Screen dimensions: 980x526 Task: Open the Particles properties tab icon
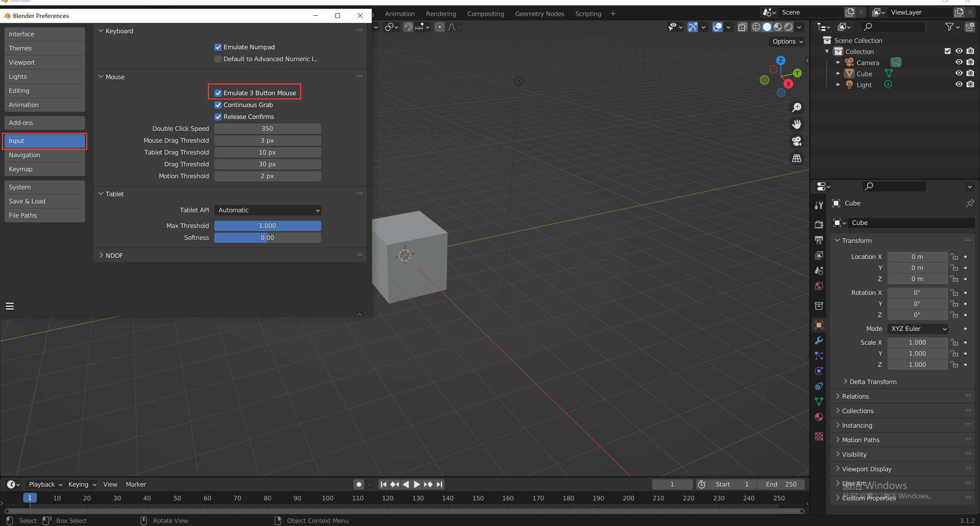pos(819,355)
